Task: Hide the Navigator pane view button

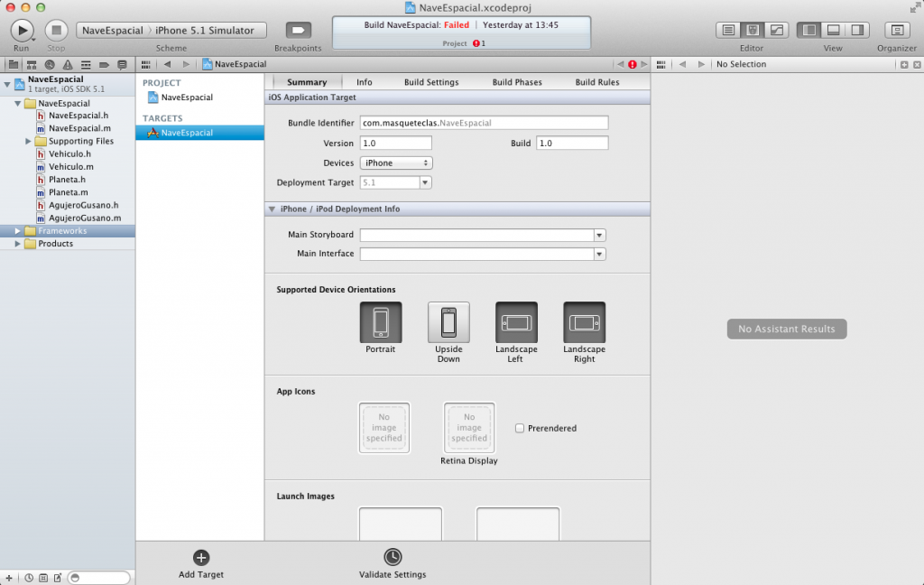Action: click(809, 30)
